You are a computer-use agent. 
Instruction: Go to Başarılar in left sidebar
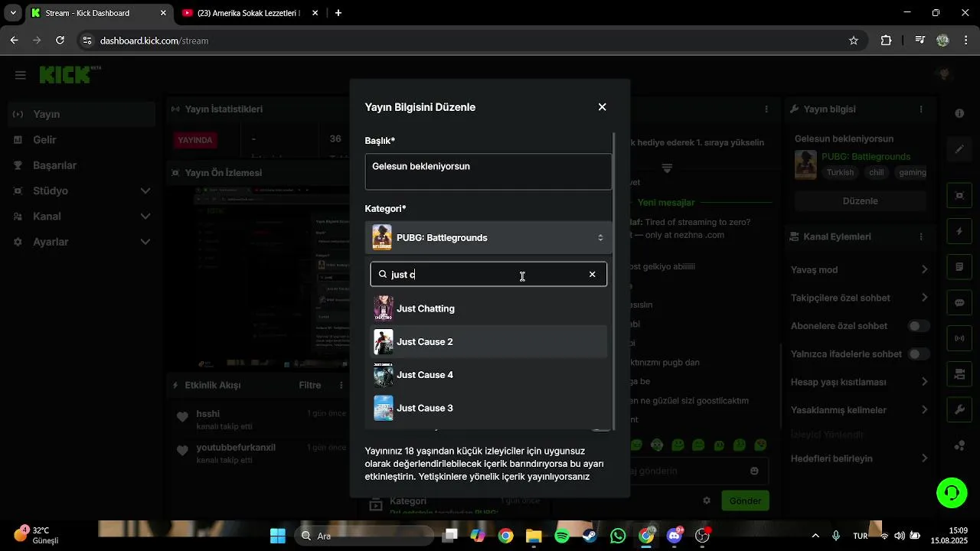tap(82, 165)
